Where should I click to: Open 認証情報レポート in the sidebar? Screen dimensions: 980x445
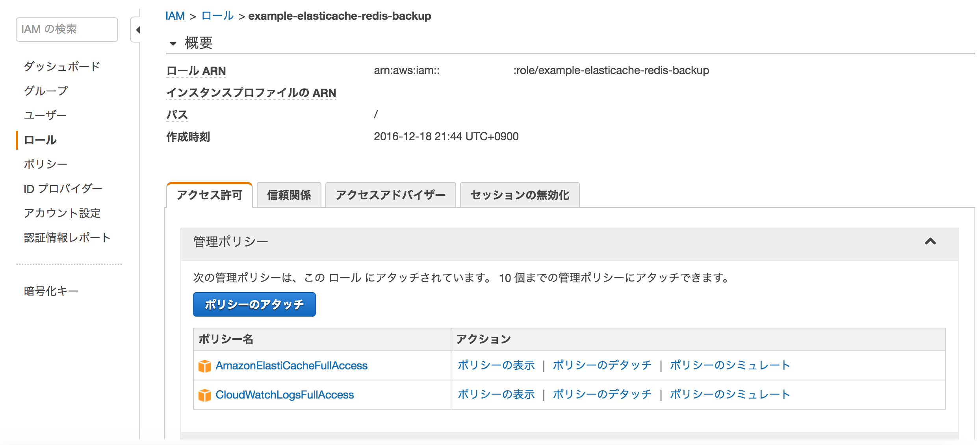(x=67, y=237)
